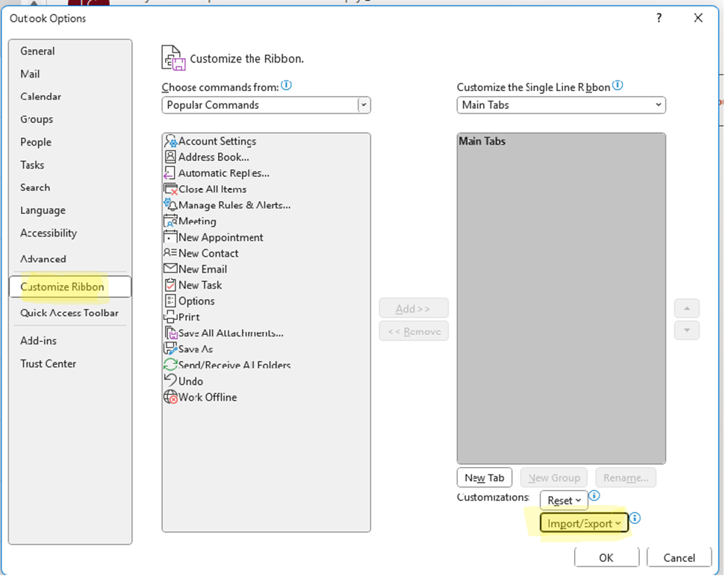
Task: Click the Manage Rules & Alerts icon
Action: (x=169, y=205)
